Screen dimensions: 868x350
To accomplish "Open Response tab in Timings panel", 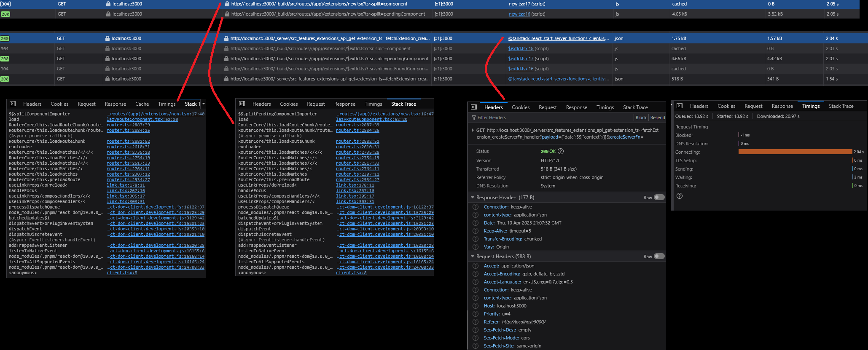I will [782, 106].
